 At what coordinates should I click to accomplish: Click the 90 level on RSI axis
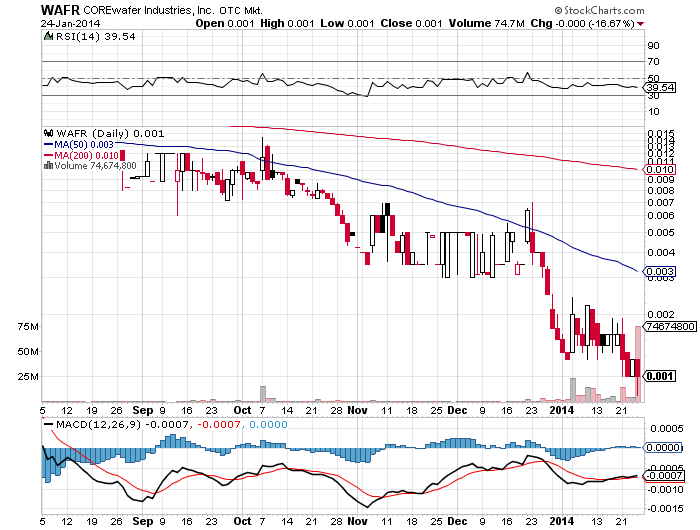[653, 46]
